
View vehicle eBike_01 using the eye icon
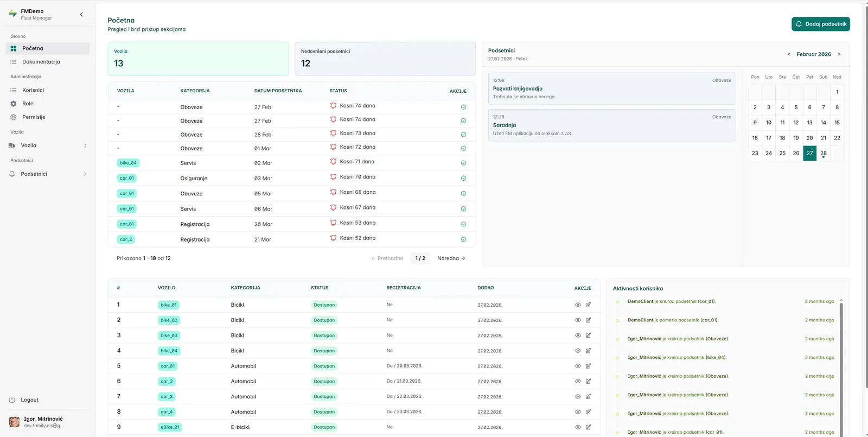coord(578,427)
